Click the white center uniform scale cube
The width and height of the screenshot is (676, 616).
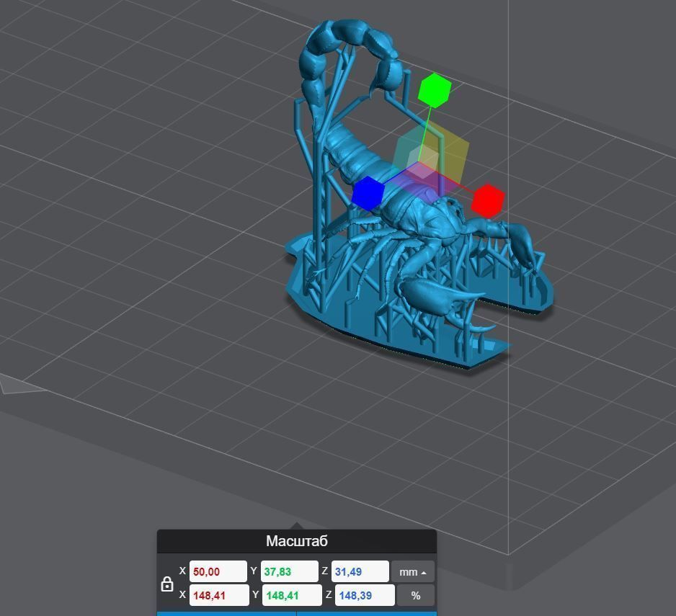(423, 162)
